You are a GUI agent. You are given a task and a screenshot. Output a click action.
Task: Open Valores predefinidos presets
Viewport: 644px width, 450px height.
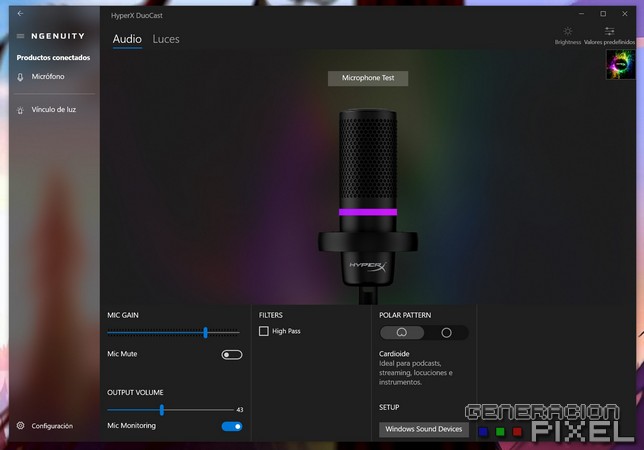point(610,35)
